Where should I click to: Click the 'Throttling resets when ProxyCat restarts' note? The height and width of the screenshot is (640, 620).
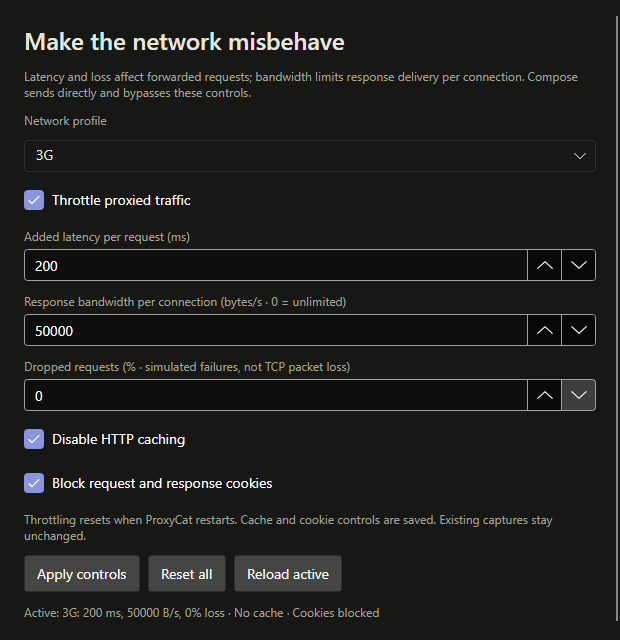point(288,528)
